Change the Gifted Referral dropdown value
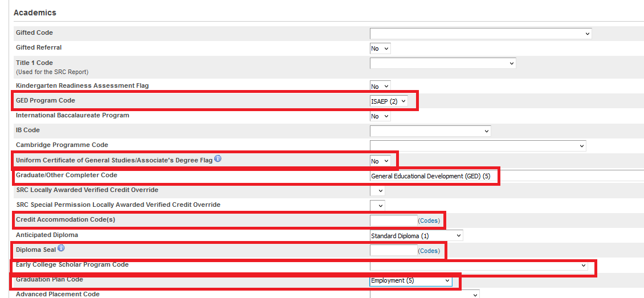 (x=380, y=48)
